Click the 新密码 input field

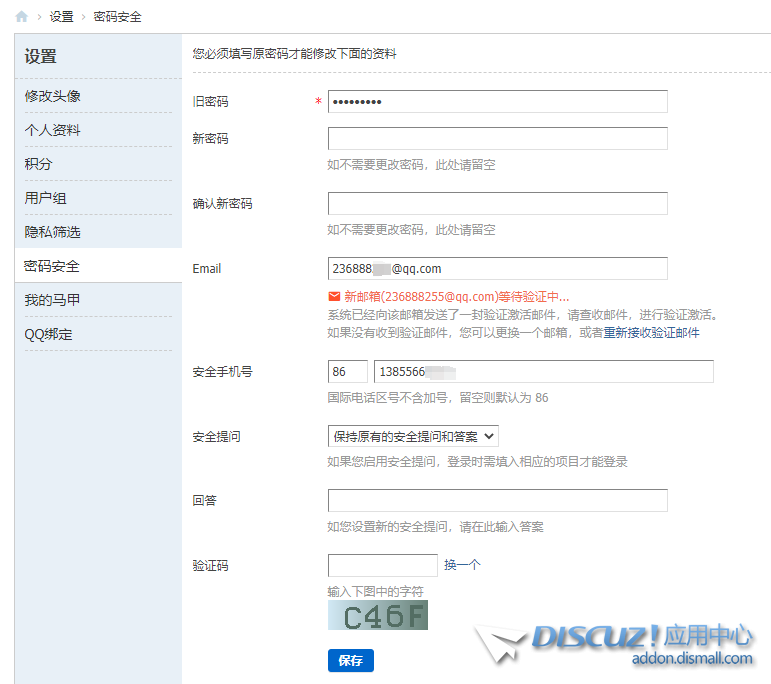497,139
